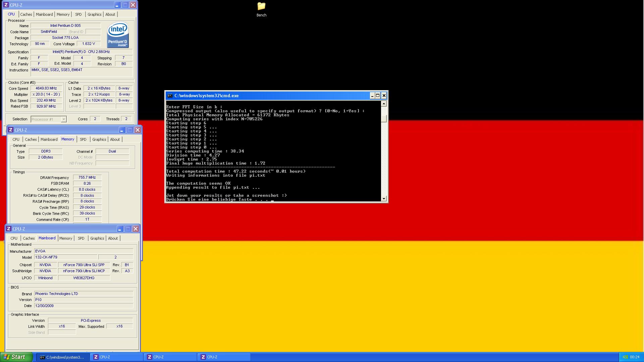Open About tab in top CPU-Z window

tap(110, 14)
